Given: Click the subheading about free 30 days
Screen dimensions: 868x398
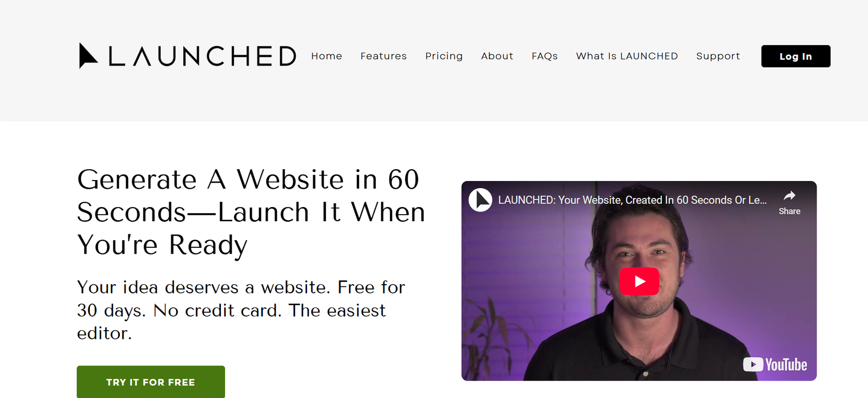Looking at the screenshot, I should (241, 310).
